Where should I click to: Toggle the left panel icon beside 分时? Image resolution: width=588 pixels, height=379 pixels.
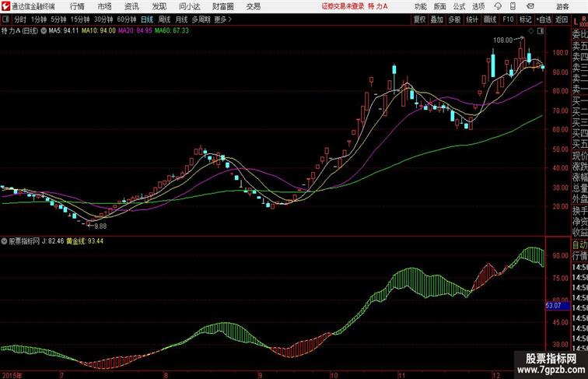[x=5, y=19]
